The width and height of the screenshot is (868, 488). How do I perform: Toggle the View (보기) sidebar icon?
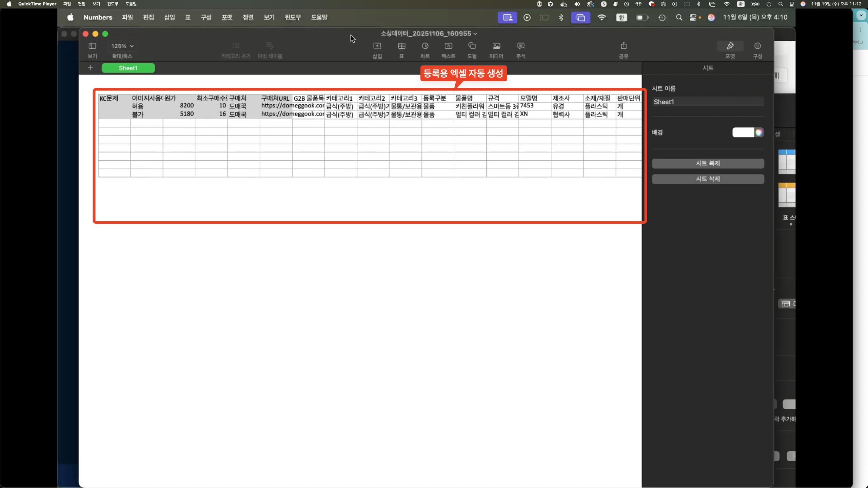click(92, 46)
